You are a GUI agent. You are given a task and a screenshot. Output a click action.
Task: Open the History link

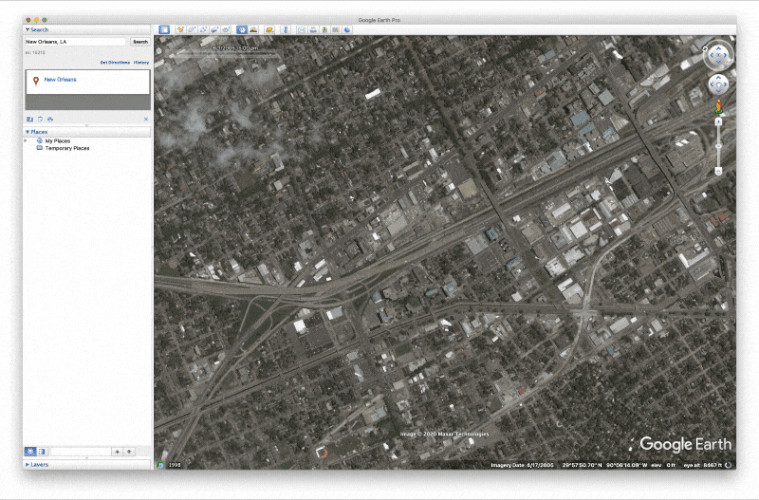141,62
